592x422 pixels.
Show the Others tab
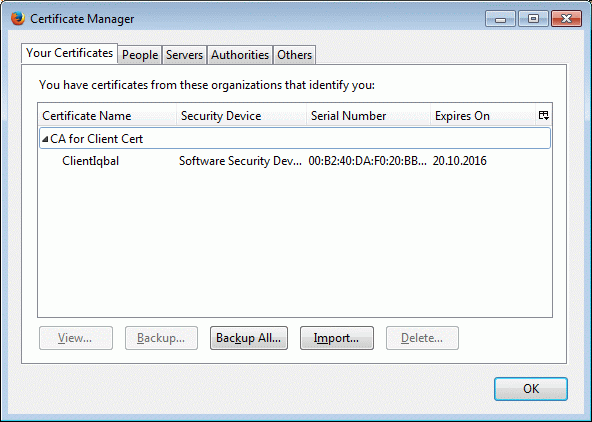294,55
